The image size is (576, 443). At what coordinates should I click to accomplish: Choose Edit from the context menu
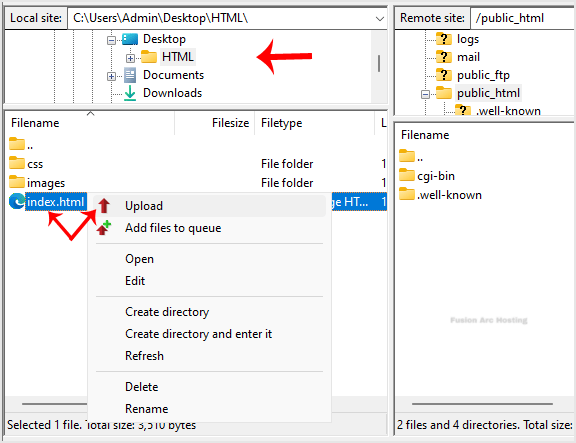click(135, 281)
